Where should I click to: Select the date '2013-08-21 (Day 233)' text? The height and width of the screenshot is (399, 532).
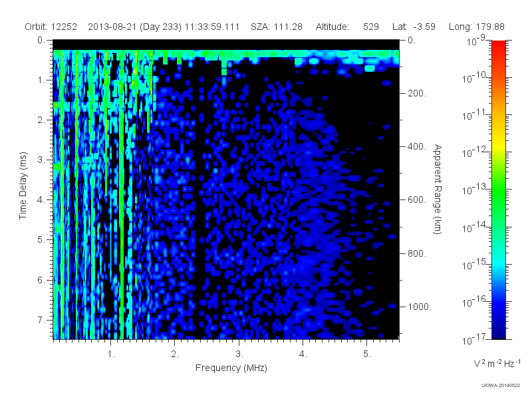point(135,27)
